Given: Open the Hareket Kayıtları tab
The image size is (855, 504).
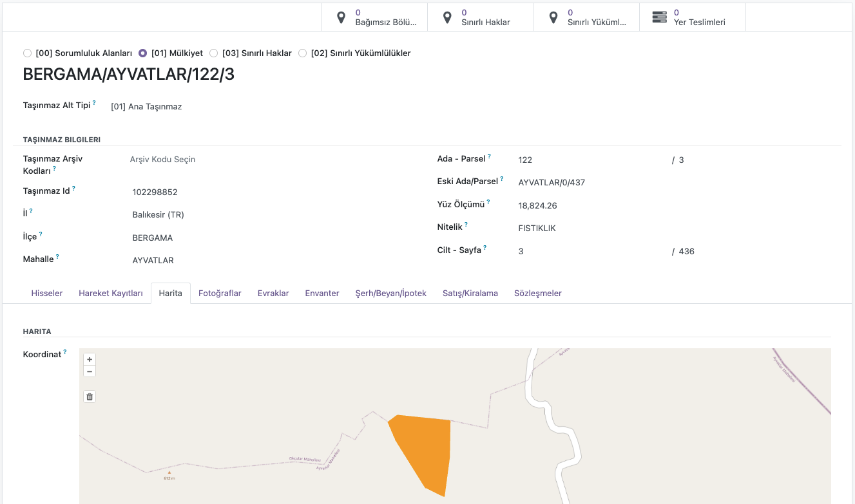Looking at the screenshot, I should [110, 294].
